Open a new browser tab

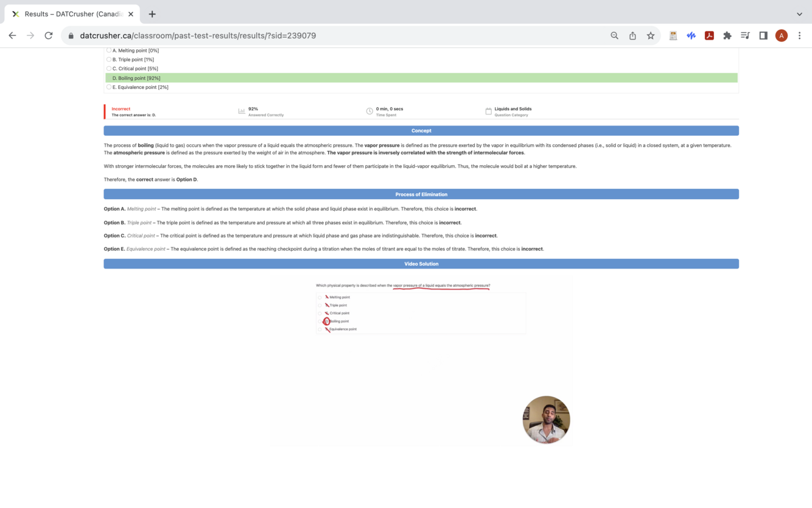pos(152,14)
